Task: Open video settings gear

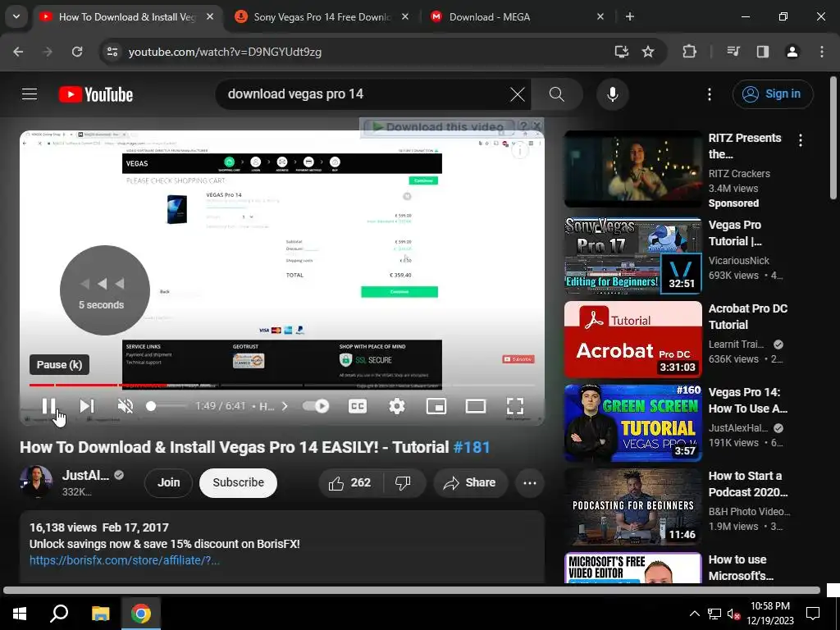Action: pos(397,406)
